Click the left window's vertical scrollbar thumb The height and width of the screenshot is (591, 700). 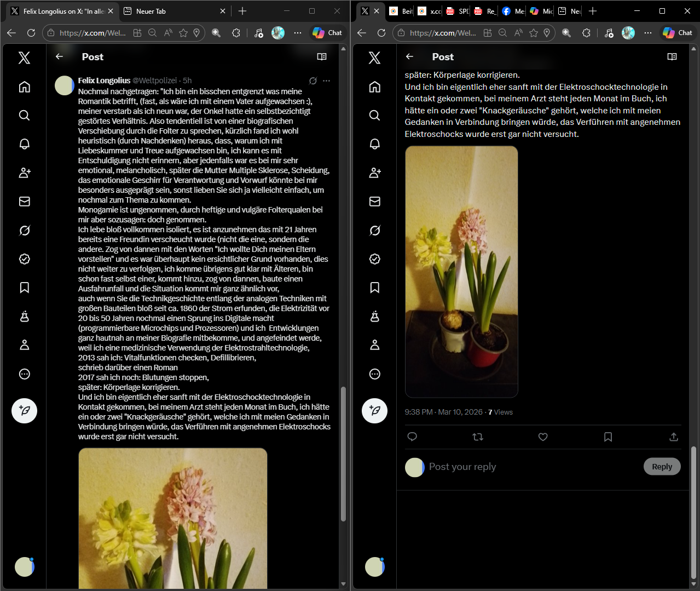343,454
